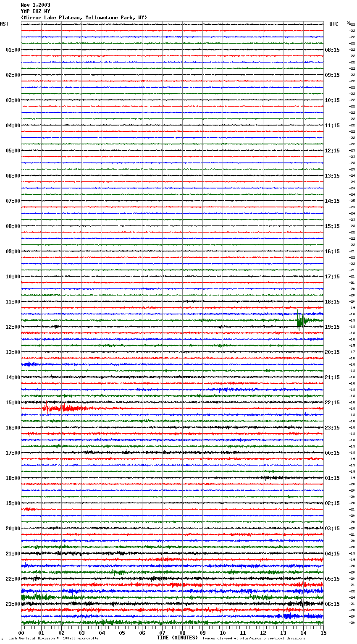This screenshot has height=644, width=357.
Task: Click the 10:15 UTC time label
Action: [332, 100]
